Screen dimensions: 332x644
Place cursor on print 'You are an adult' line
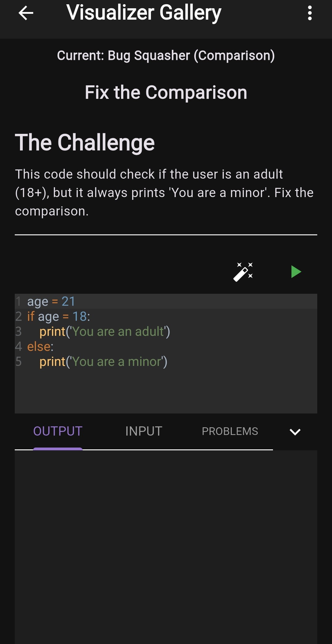point(105,332)
